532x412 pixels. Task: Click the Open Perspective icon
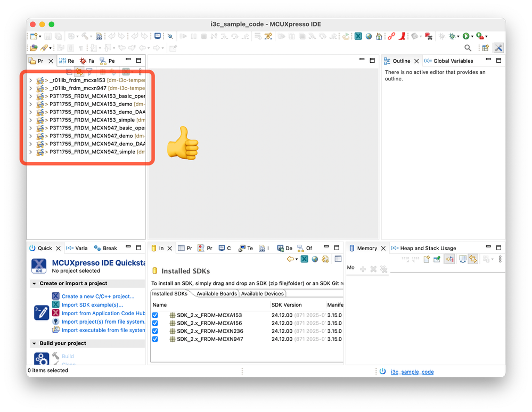click(x=486, y=48)
